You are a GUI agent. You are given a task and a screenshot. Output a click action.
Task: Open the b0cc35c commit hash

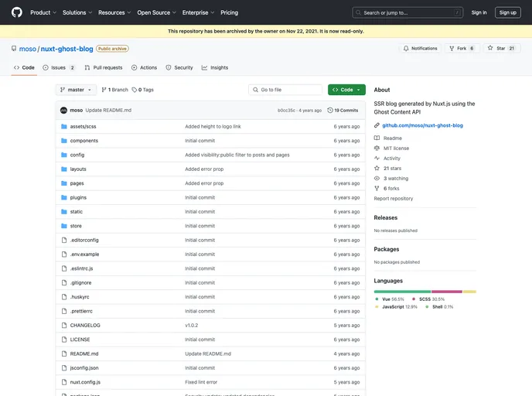[x=286, y=111]
